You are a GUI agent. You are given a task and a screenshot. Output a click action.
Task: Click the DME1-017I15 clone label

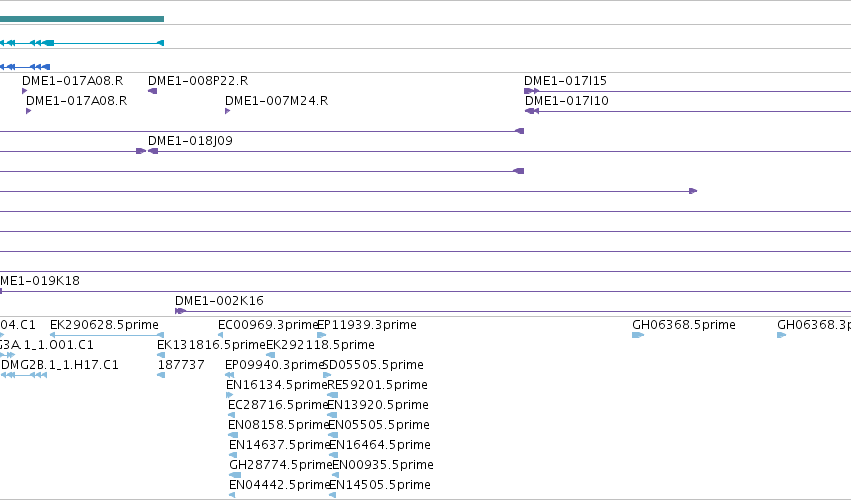tap(566, 81)
